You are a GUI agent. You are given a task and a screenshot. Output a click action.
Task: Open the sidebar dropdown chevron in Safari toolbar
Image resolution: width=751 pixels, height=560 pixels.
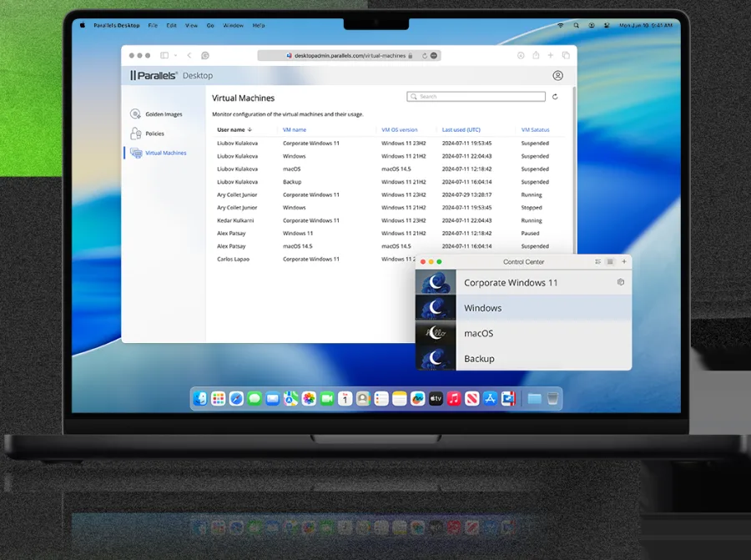(175, 56)
